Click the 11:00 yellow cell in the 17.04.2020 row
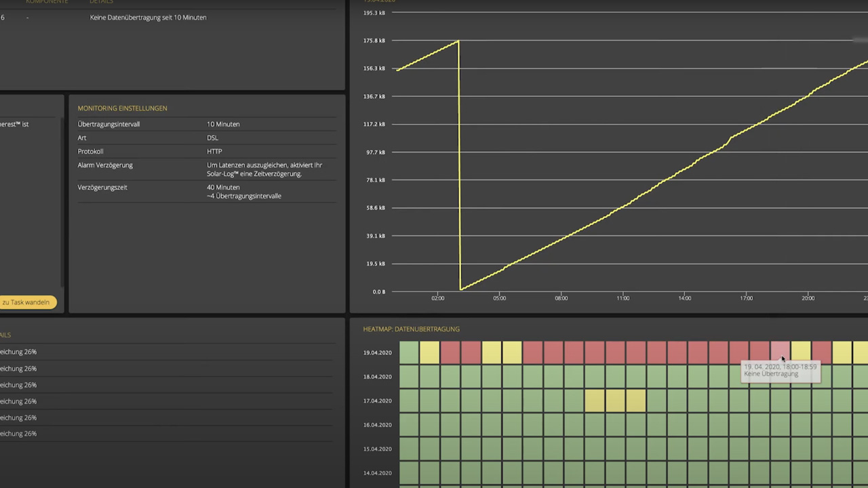Image resolution: width=868 pixels, height=488 pixels. (x=636, y=401)
